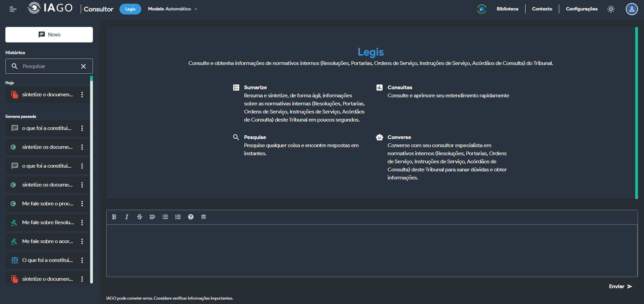Screen dimensions: 644x304
Task: Toggle the editor preview mode
Action: coord(204,217)
